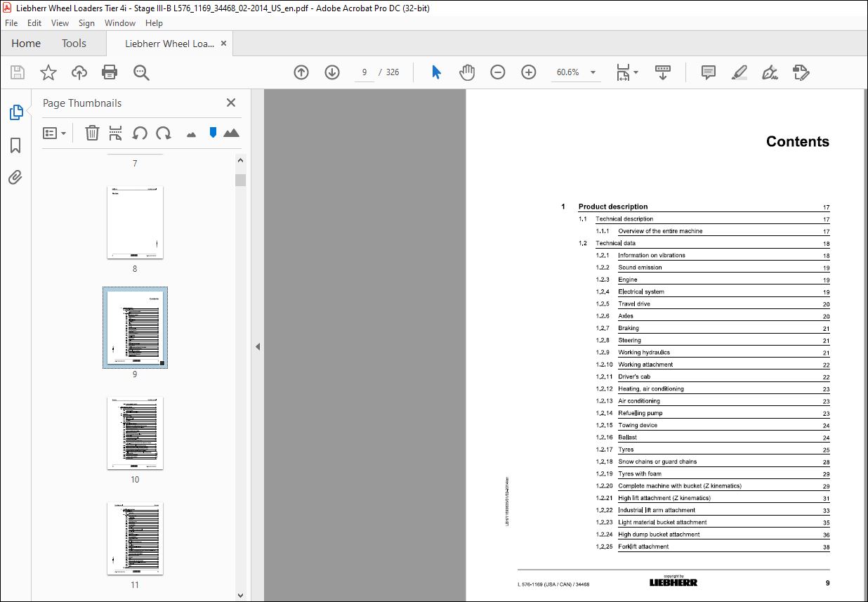Open the Edit menu

pyautogui.click(x=34, y=23)
